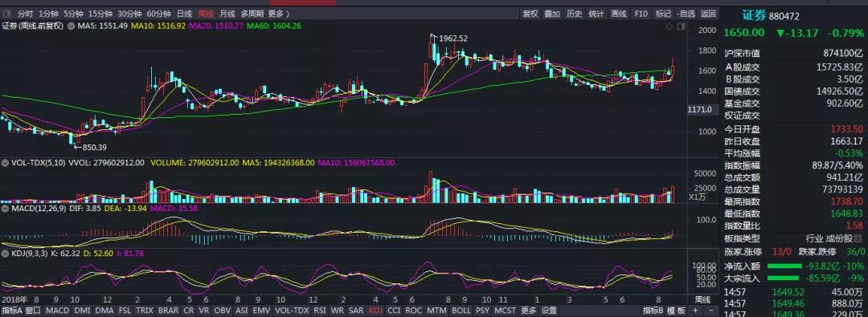The image size is (868, 317).
Task: Click the diamond icon above the price scale
Action: coord(669,26)
